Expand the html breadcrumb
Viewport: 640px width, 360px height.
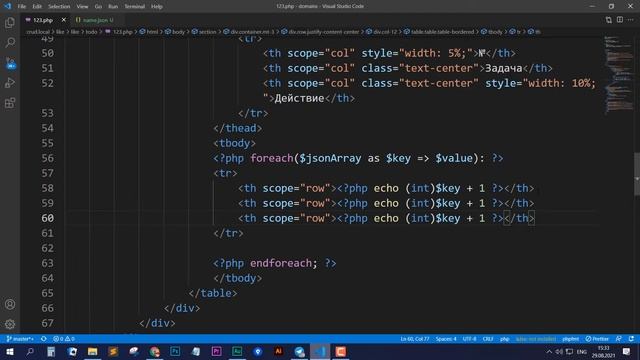tap(149, 31)
